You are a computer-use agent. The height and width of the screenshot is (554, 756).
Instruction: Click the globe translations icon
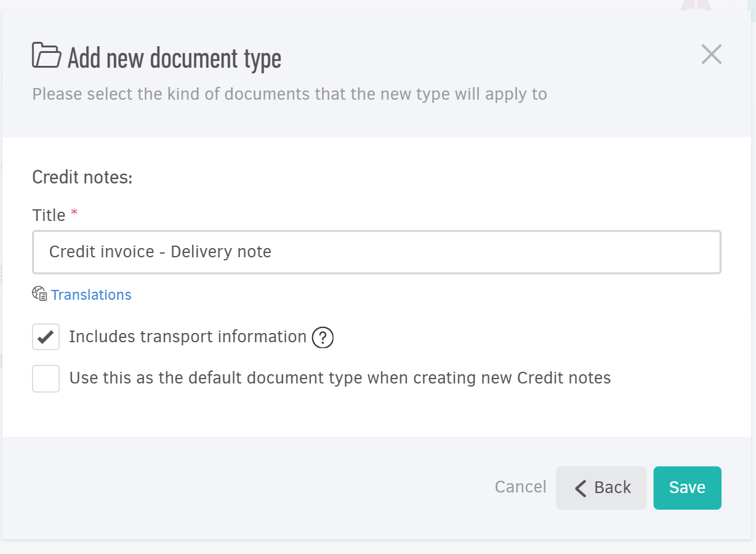pos(39,294)
